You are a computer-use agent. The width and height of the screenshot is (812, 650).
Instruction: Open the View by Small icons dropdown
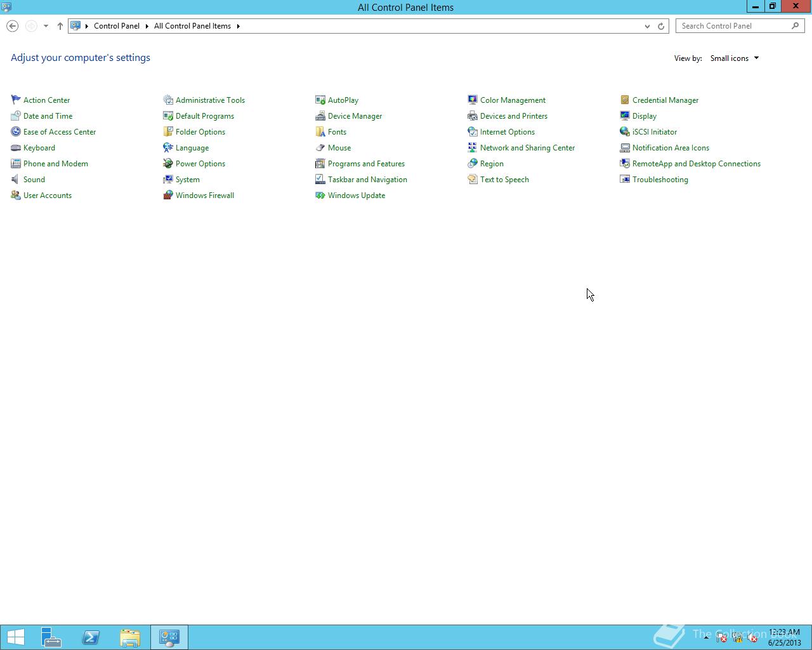(735, 58)
